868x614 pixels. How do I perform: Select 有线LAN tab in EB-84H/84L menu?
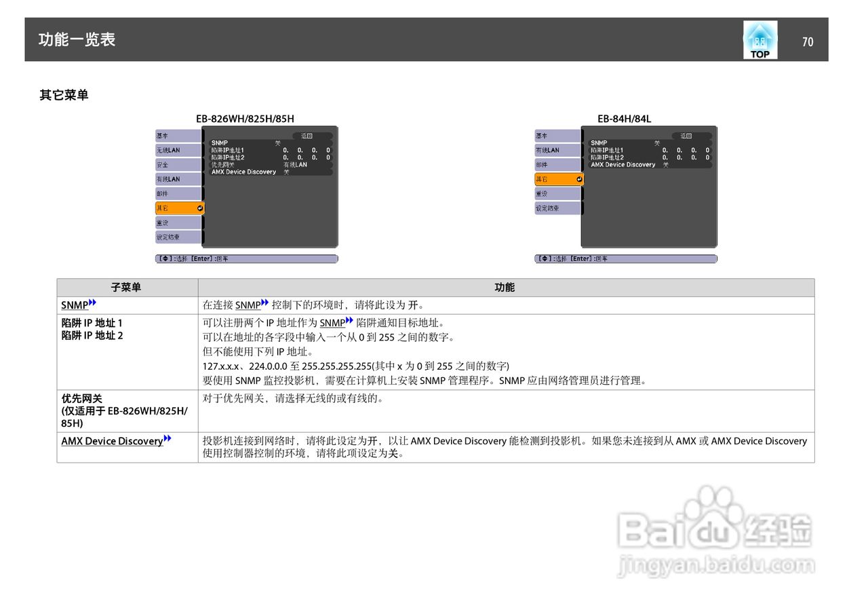[x=557, y=150]
